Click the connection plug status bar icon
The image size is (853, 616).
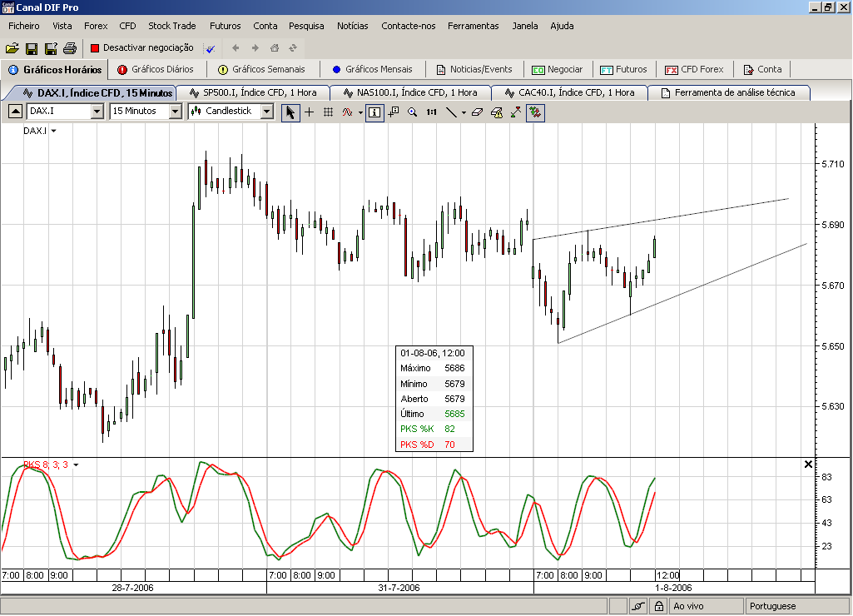tap(638, 606)
